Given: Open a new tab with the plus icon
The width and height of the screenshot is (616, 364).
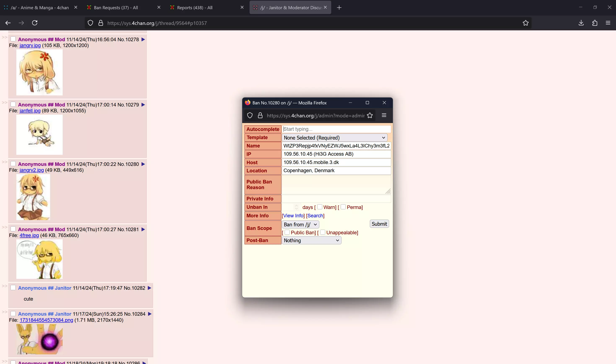Looking at the screenshot, I should [339, 8].
